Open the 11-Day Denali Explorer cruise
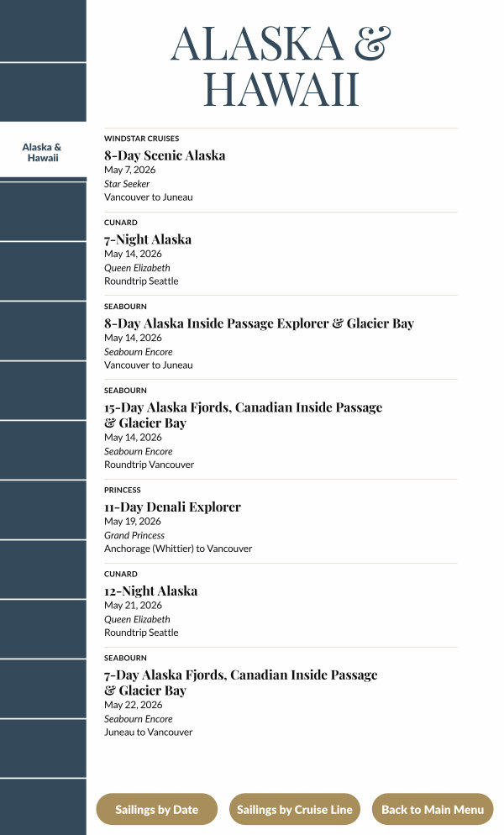The height and width of the screenshot is (835, 504). pos(172,507)
